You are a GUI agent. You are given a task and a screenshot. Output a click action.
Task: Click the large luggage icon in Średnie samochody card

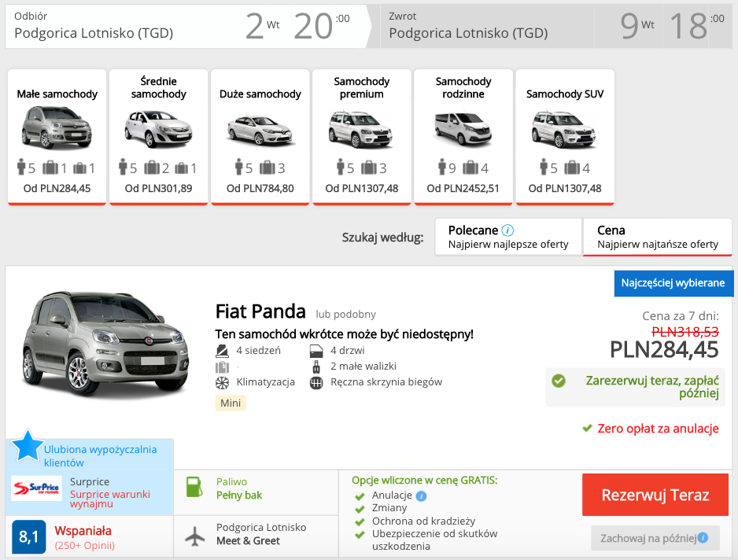(x=152, y=168)
